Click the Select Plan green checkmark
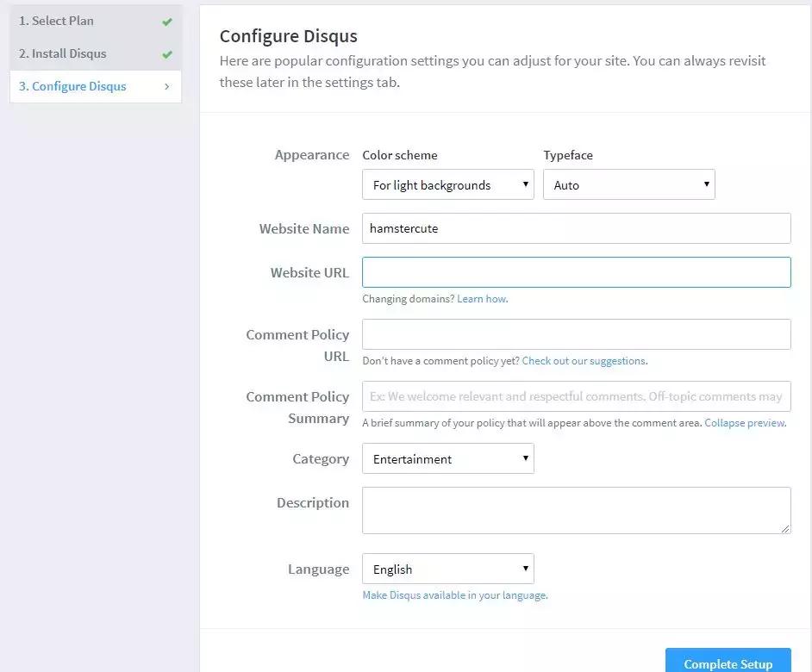 167,22
